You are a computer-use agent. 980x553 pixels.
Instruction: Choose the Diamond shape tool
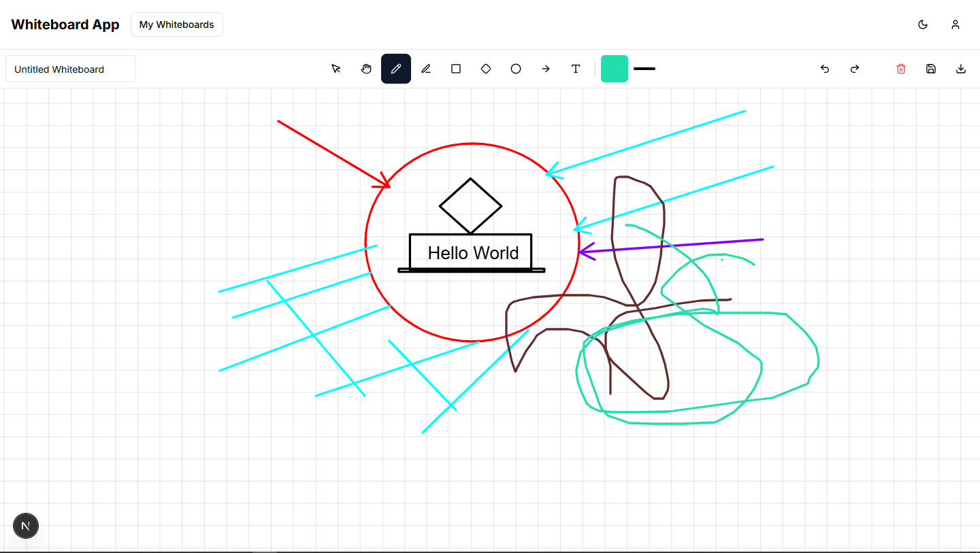[x=486, y=69]
